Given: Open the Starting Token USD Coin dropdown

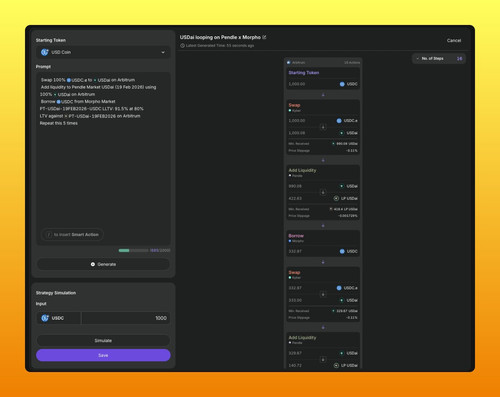Looking at the screenshot, I should click(103, 52).
